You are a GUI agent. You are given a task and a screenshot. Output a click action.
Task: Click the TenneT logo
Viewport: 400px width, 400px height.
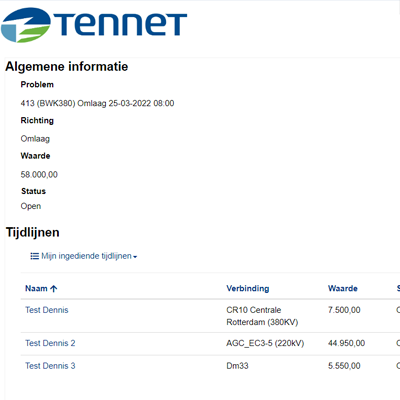[94, 25]
